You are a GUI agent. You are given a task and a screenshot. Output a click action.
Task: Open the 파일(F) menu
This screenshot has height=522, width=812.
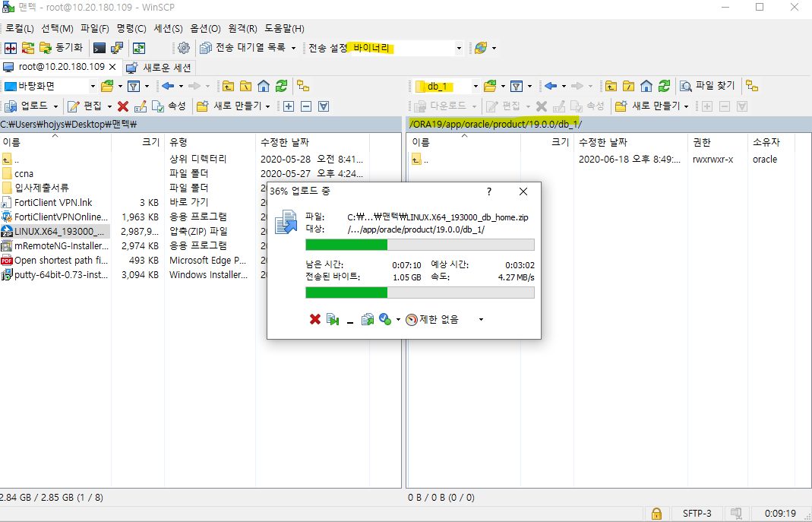(x=94, y=28)
